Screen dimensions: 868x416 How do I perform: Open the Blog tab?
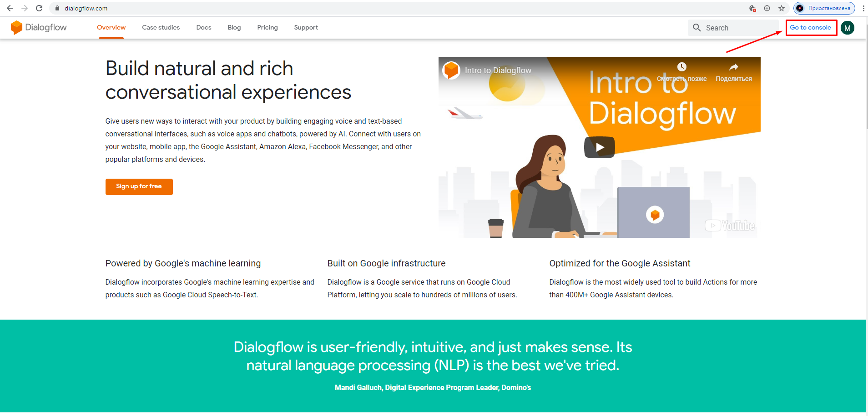(x=234, y=27)
